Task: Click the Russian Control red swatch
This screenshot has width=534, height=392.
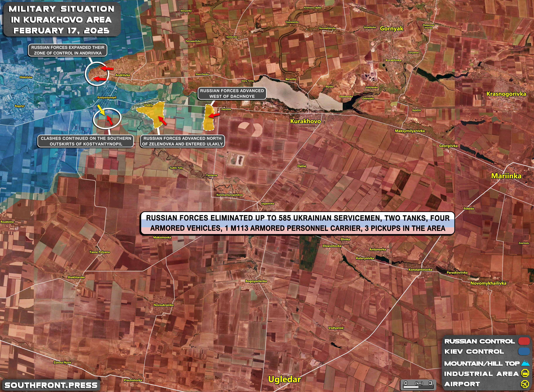Action: (x=524, y=341)
